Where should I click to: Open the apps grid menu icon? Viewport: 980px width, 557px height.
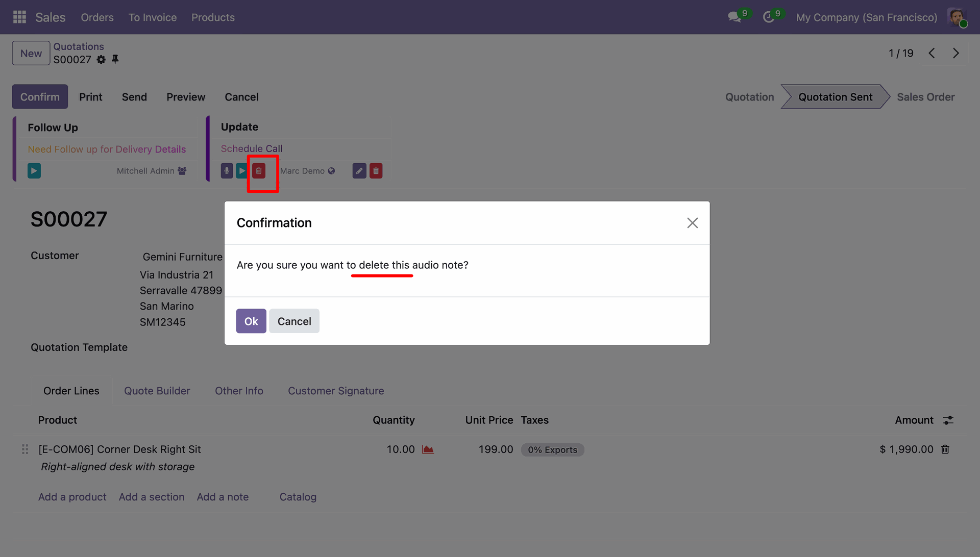pos(19,17)
